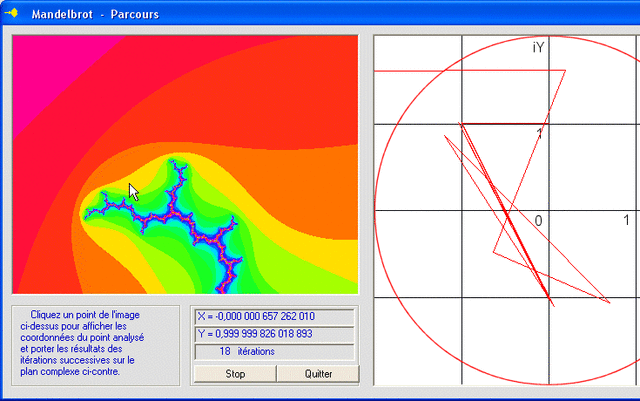
Task: Click the complex plane trajectory plot
Action: (507, 210)
